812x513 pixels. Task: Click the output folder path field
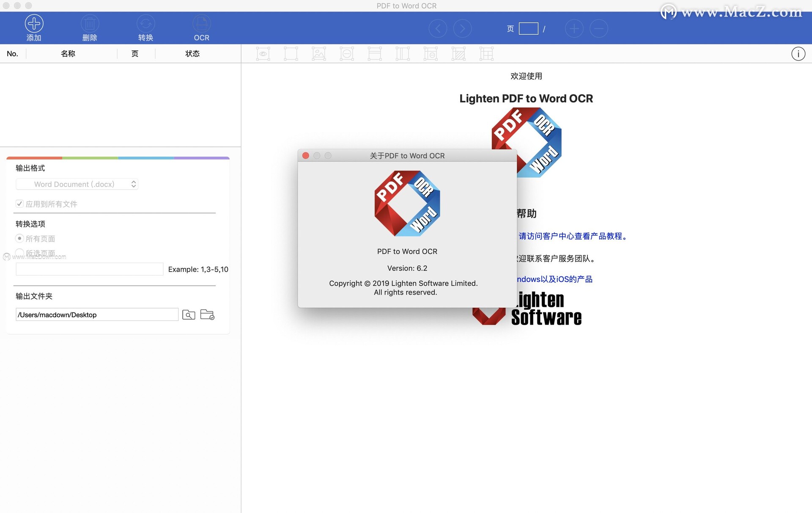coord(97,314)
